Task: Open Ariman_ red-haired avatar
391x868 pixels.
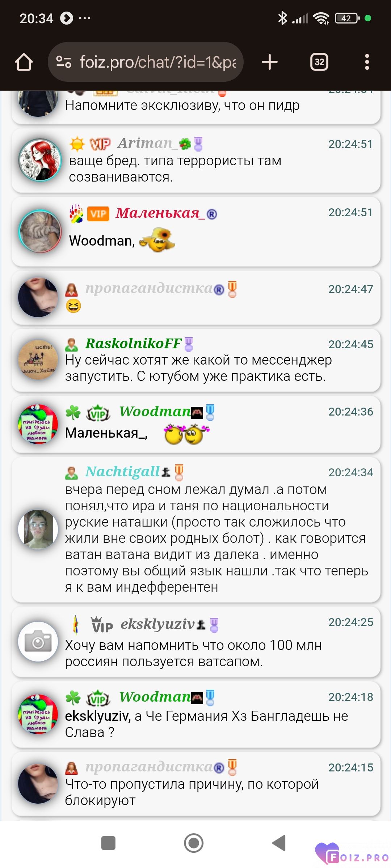Action: (40, 159)
